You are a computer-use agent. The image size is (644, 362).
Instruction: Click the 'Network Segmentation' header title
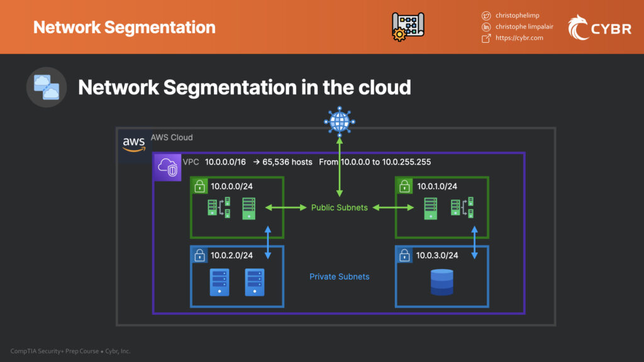125,28
